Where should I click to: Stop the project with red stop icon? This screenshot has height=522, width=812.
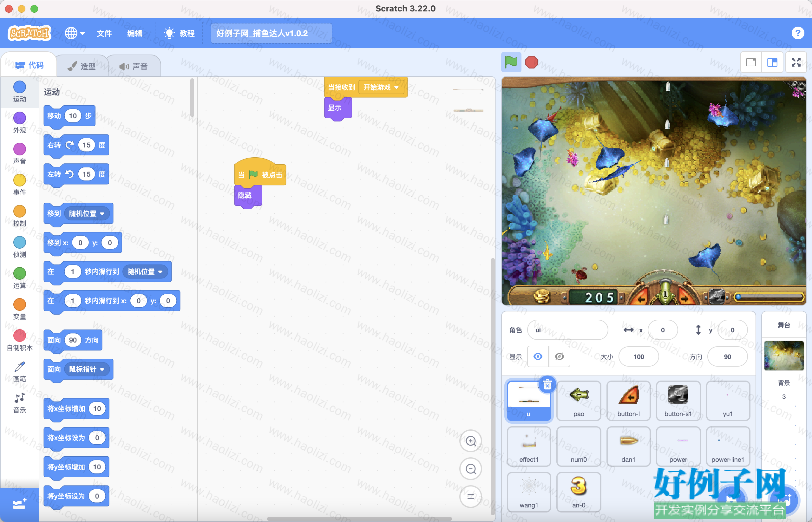531,62
